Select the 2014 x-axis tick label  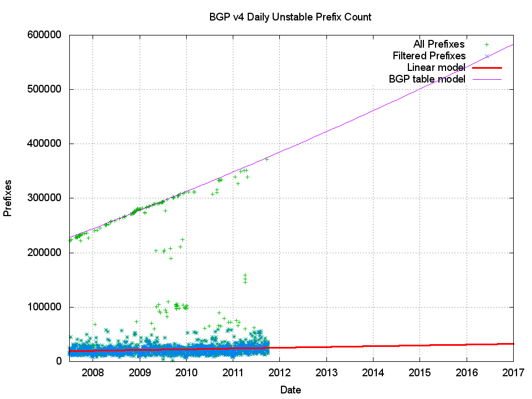click(x=373, y=373)
